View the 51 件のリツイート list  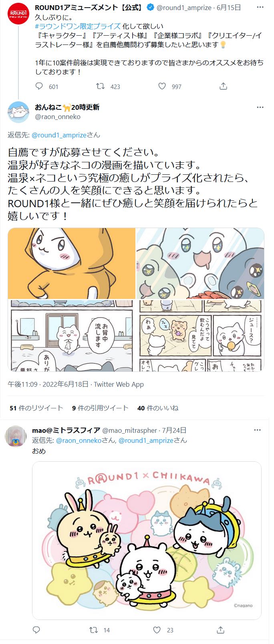(36, 408)
